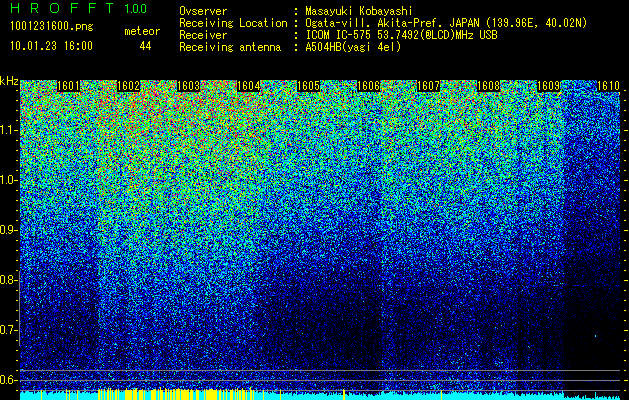Image resolution: width=629 pixels, height=400 pixels.
Task: Click the 1.0 frequency axis label
Action: tap(7, 180)
